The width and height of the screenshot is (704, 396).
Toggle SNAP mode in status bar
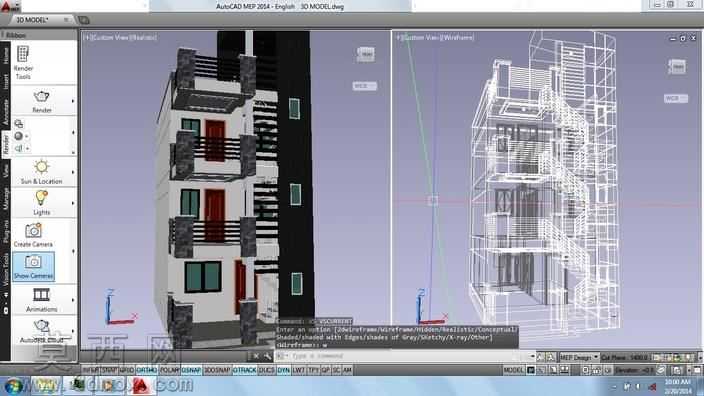tap(109, 370)
